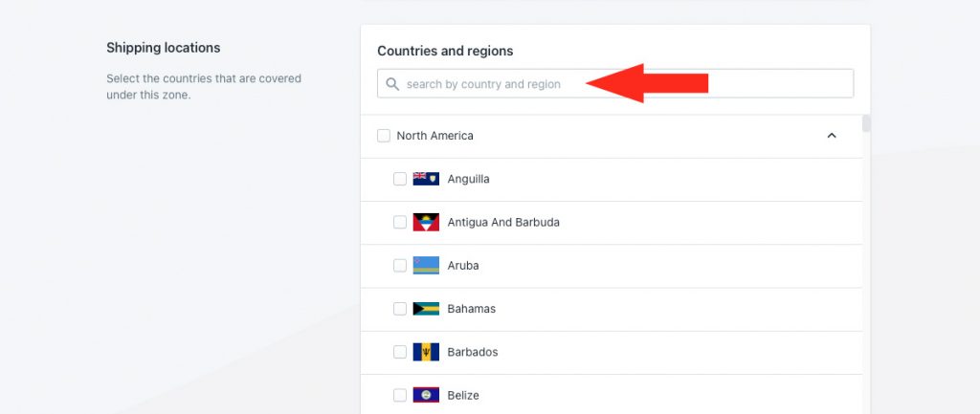Click the Belize flag icon
Screen dimensions: 980x414
pyautogui.click(x=426, y=395)
